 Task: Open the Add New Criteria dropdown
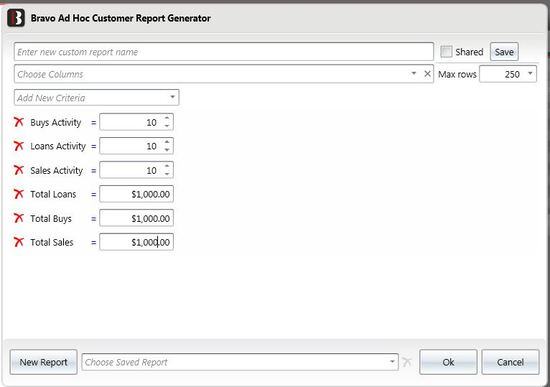(172, 97)
